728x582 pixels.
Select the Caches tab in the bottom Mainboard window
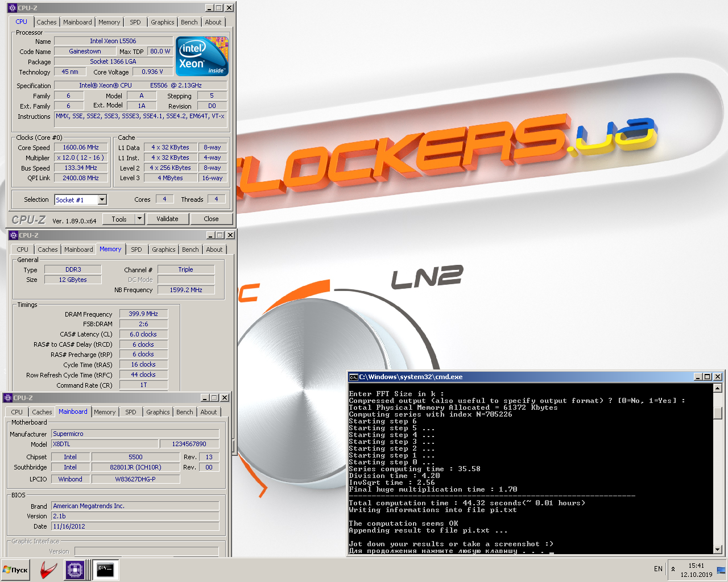42,412
